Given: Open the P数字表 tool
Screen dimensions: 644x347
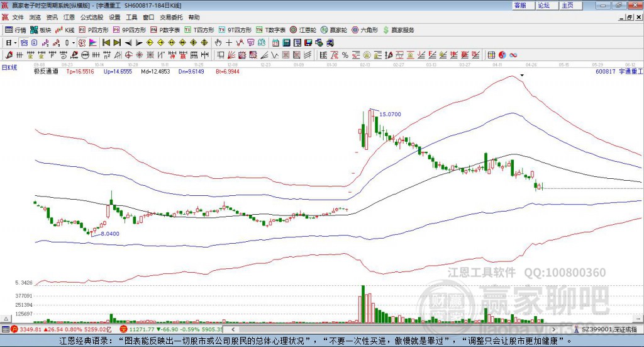Looking at the screenshot, I should pos(165,30).
